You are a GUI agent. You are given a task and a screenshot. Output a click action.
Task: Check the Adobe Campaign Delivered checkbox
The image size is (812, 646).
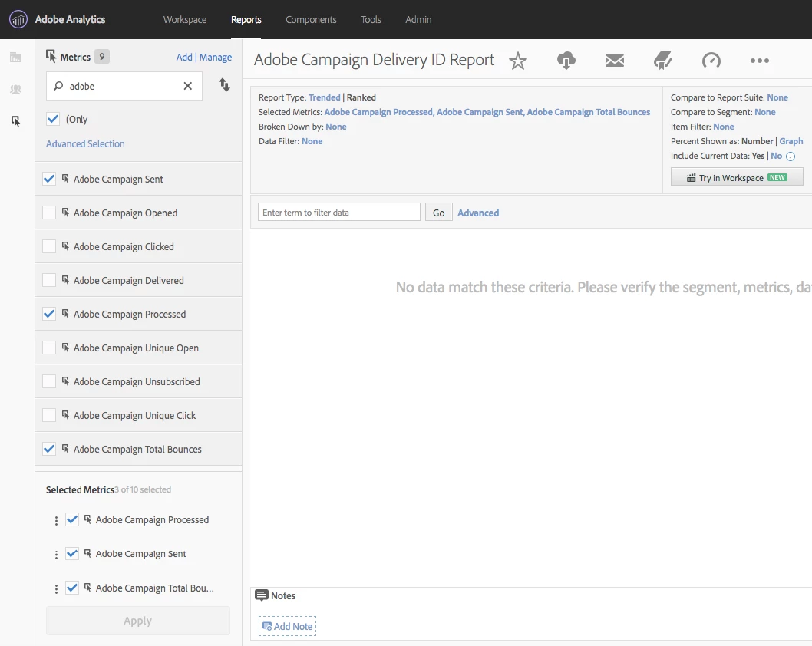[48, 280]
